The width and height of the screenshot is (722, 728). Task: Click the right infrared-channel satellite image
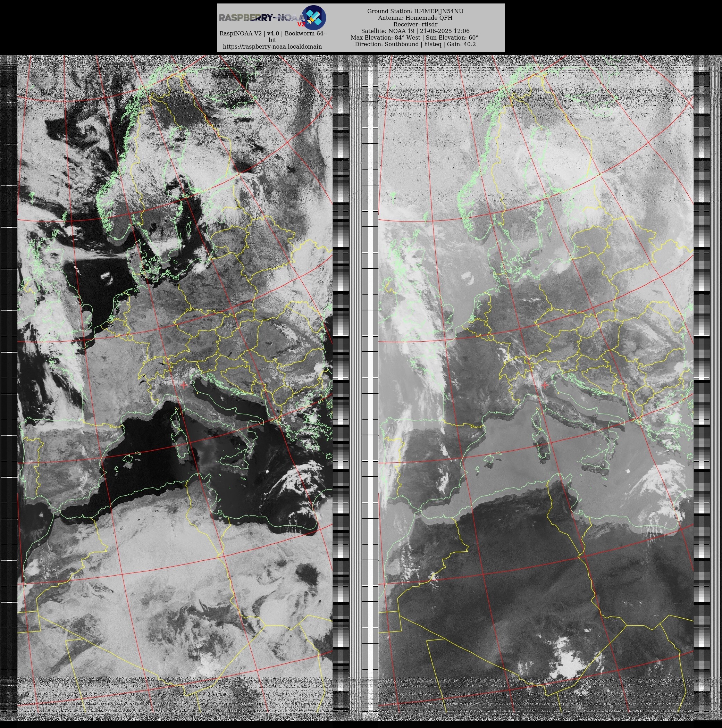(536, 387)
